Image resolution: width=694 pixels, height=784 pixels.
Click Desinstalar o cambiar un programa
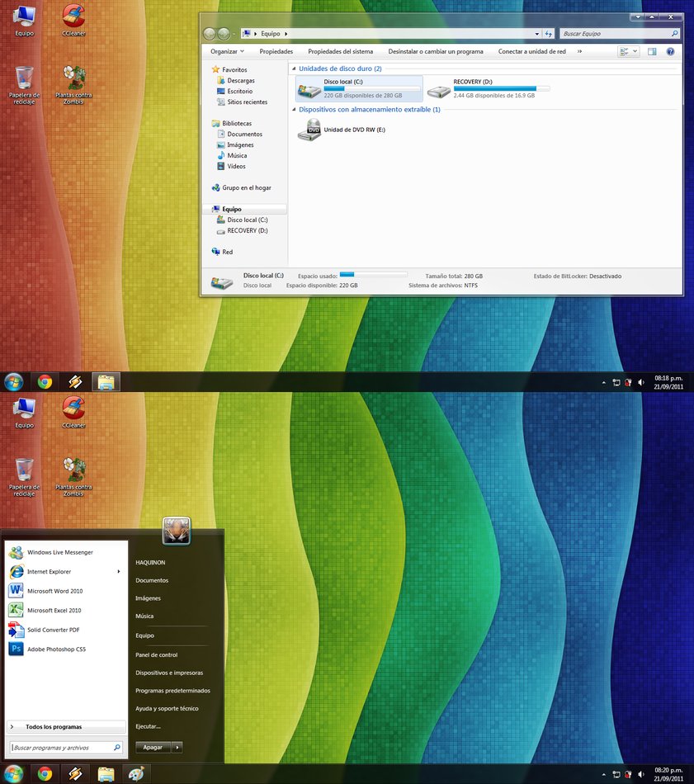[436, 51]
